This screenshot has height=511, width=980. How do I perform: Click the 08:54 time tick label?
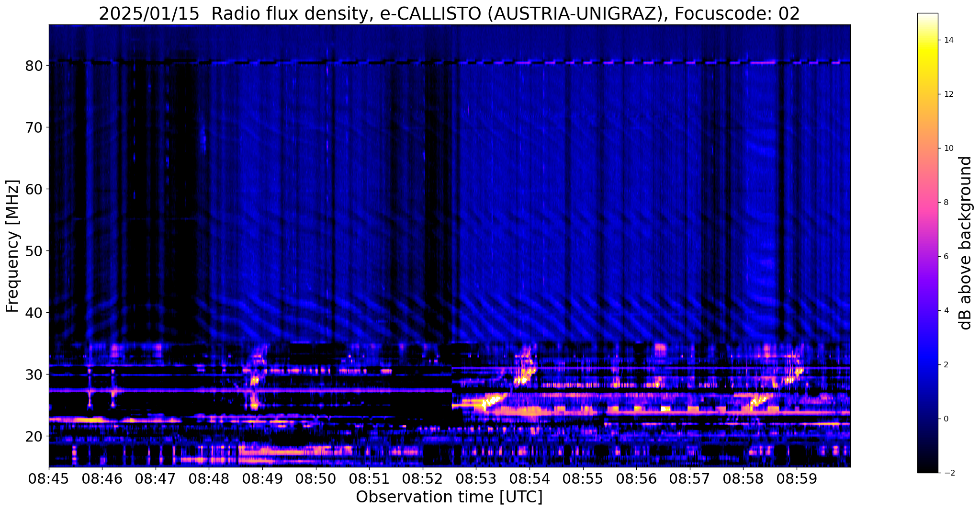click(x=529, y=478)
